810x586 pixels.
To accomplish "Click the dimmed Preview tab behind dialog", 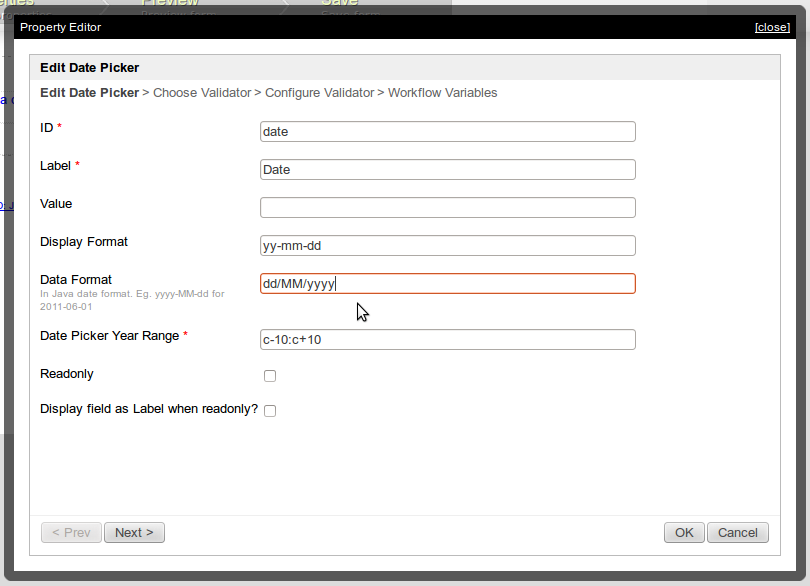I will click(x=170, y=5).
